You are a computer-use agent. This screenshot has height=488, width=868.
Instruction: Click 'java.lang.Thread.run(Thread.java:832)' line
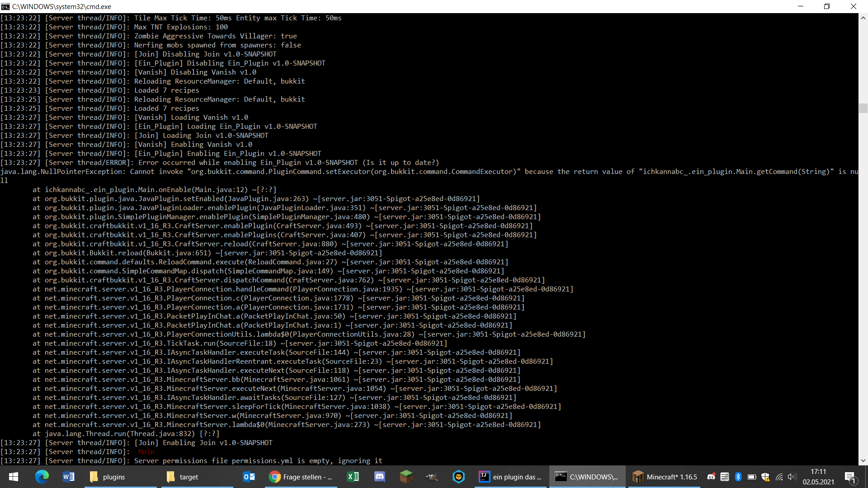click(x=126, y=434)
